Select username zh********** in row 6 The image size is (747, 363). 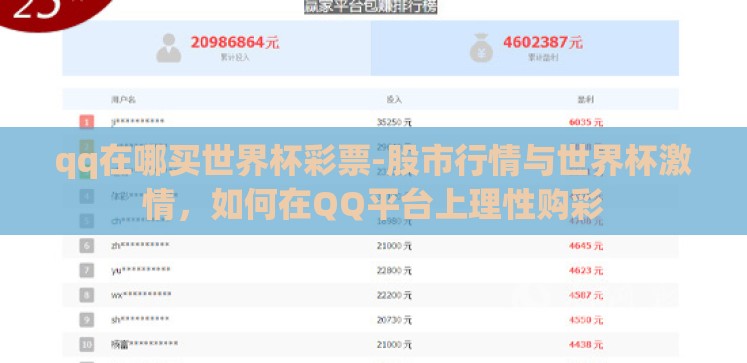pyautogui.click(x=140, y=246)
